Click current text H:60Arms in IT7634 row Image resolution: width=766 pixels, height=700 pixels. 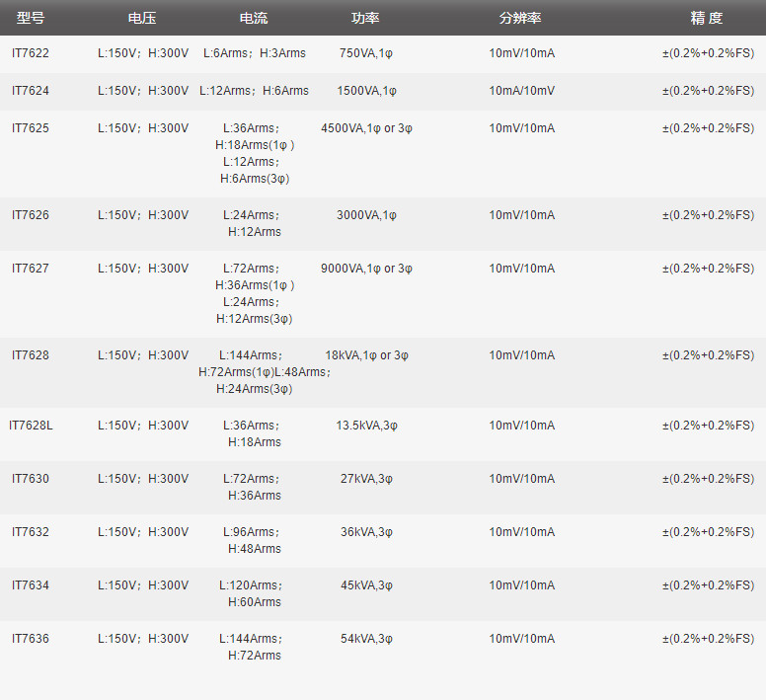tap(255, 602)
